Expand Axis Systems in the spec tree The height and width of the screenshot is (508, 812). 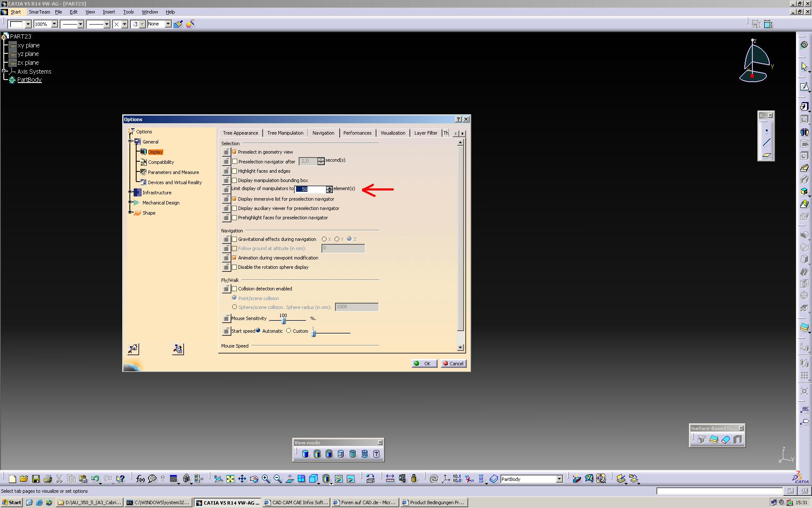(x=4, y=71)
